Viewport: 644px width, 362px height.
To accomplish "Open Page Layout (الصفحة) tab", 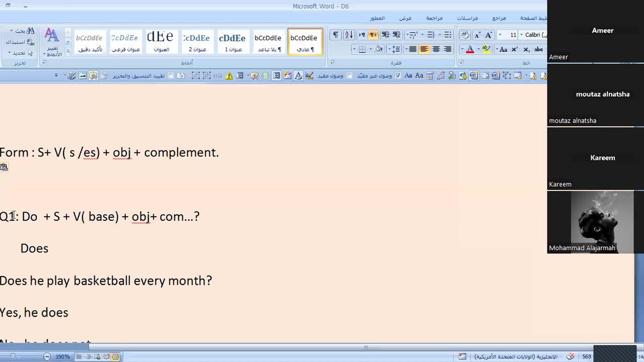I will tap(533, 18).
